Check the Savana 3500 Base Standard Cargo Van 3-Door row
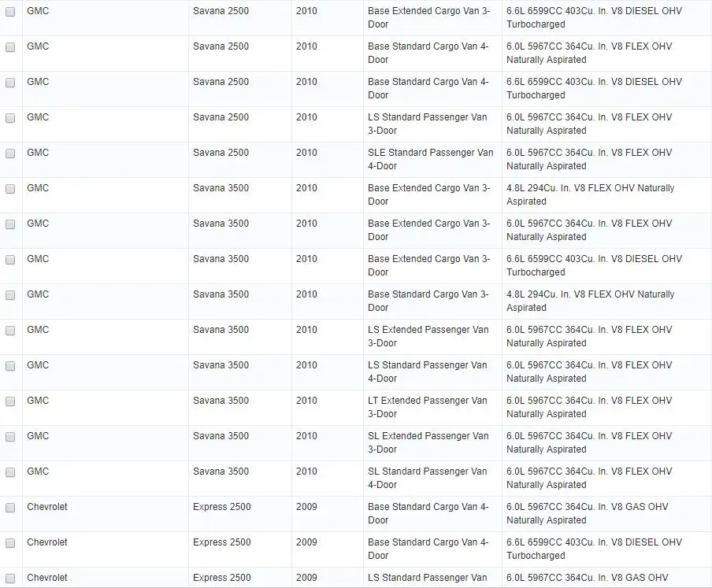Viewport: 712px width, 588px height. [x=10, y=295]
